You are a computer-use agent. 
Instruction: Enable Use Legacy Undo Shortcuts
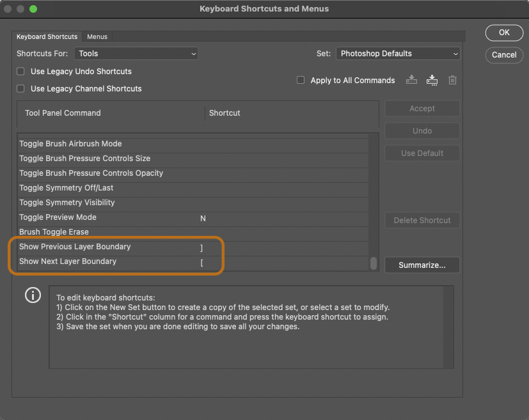(20, 72)
